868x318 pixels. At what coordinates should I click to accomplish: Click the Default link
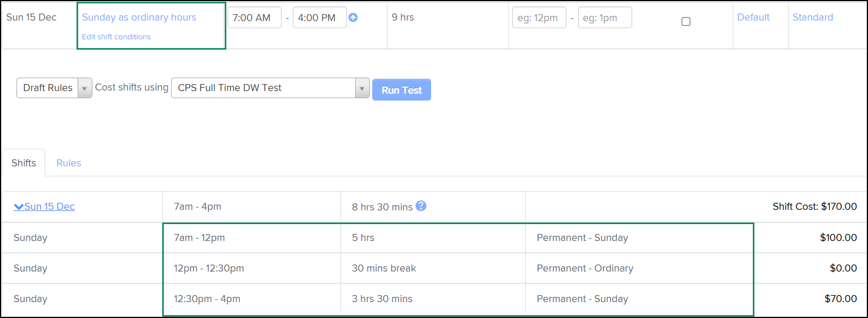click(x=753, y=18)
